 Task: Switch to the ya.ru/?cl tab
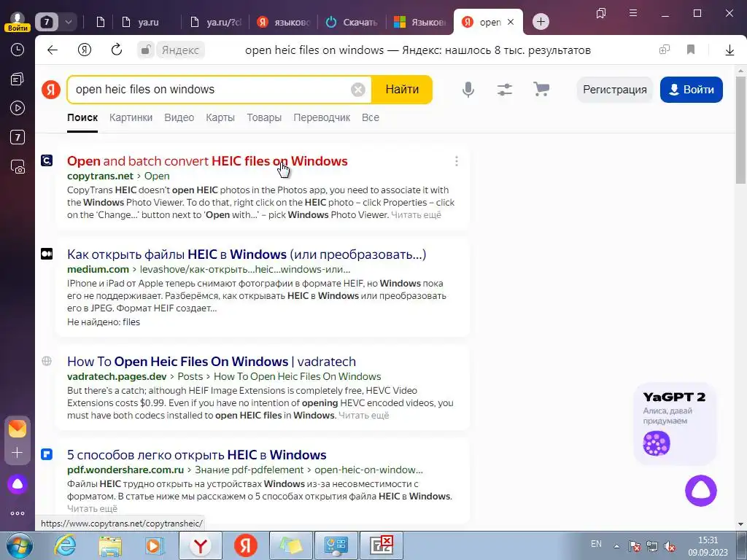(216, 22)
